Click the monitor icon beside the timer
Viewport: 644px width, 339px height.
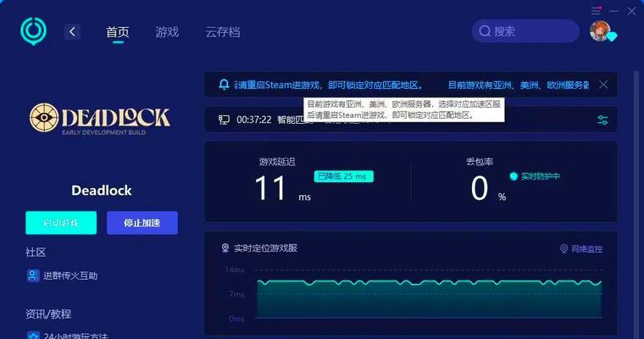coord(224,119)
